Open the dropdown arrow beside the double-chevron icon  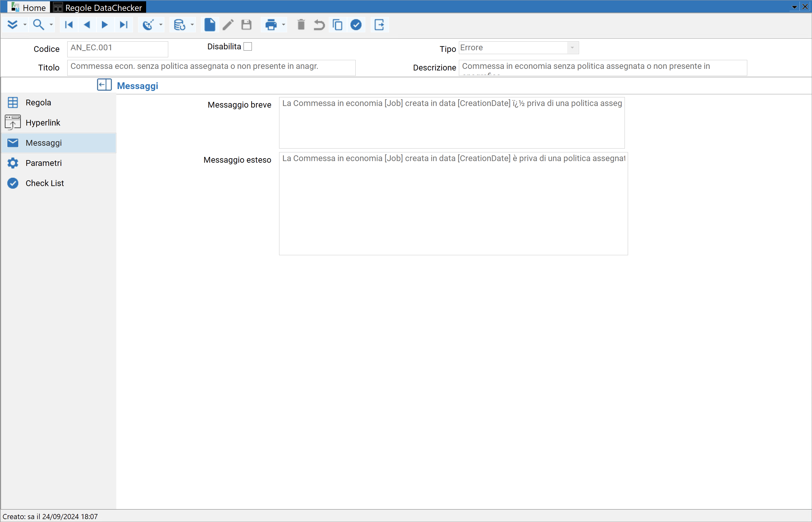(x=25, y=25)
